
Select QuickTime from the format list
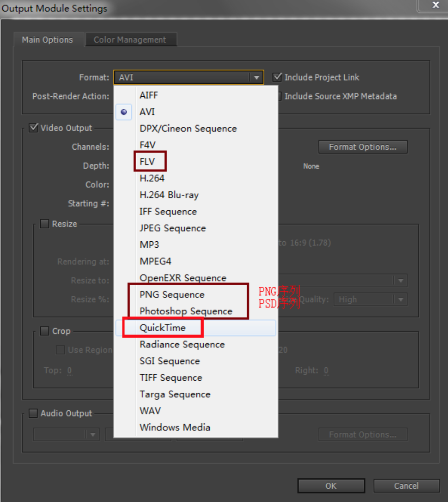point(162,328)
